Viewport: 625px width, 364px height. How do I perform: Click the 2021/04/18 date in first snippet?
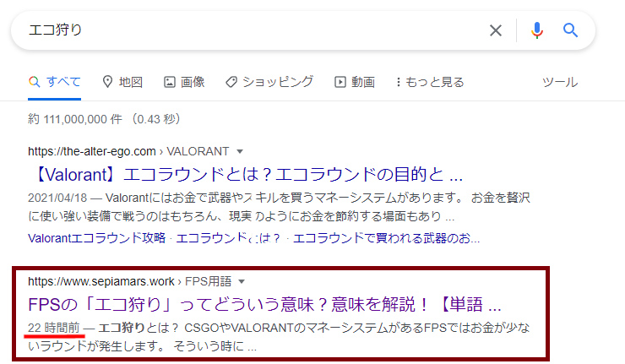pos(57,198)
